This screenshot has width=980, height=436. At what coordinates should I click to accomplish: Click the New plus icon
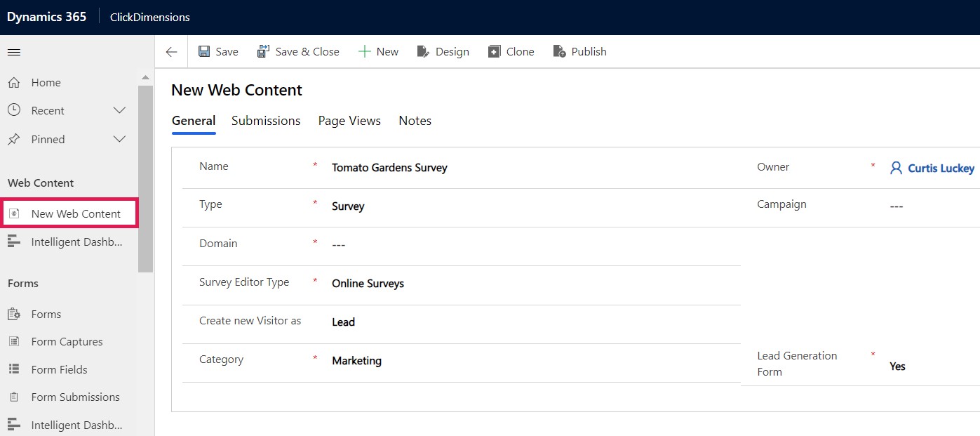coord(364,51)
